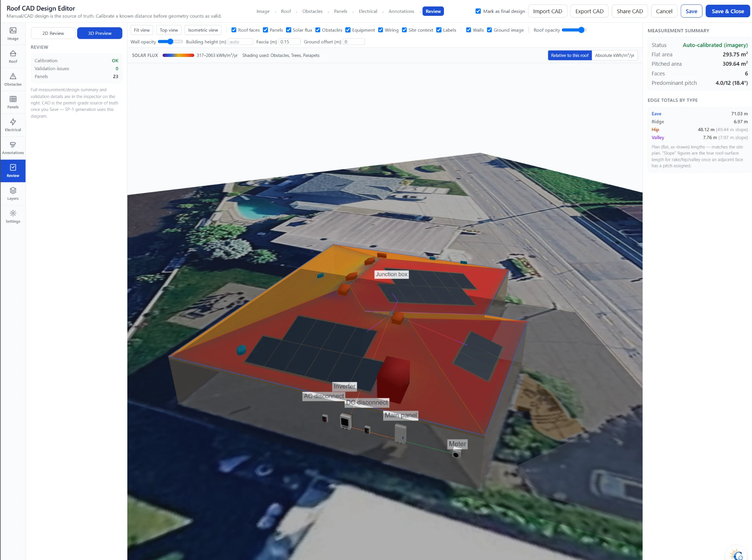Viewport: 752px width, 560px height.
Task: Open the Image sidebar section
Action: point(13,34)
